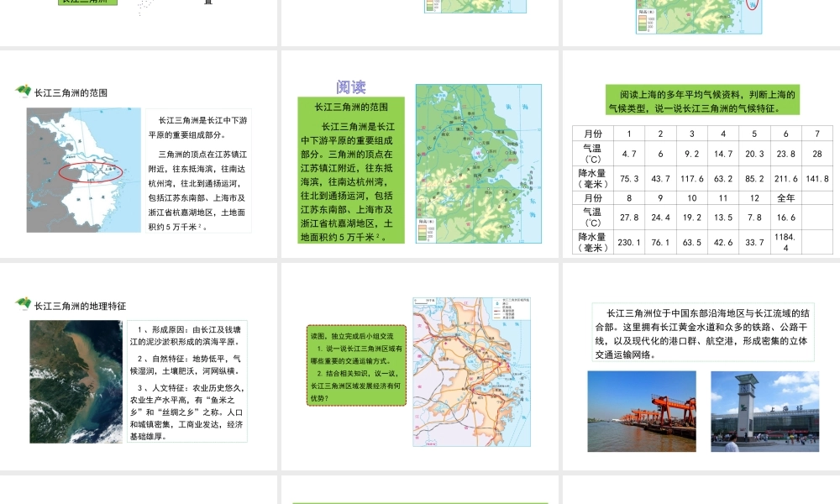Select the Shanghai climate table slide

tap(701, 154)
